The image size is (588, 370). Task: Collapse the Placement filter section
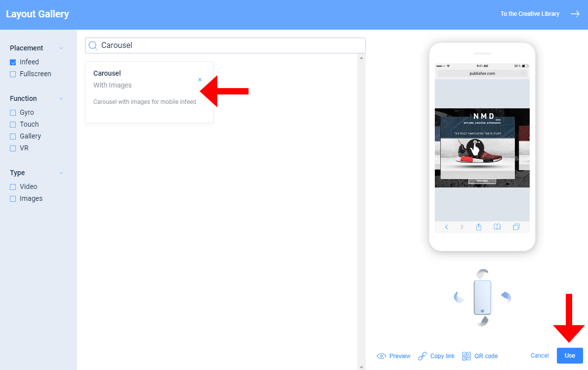pyautogui.click(x=61, y=48)
